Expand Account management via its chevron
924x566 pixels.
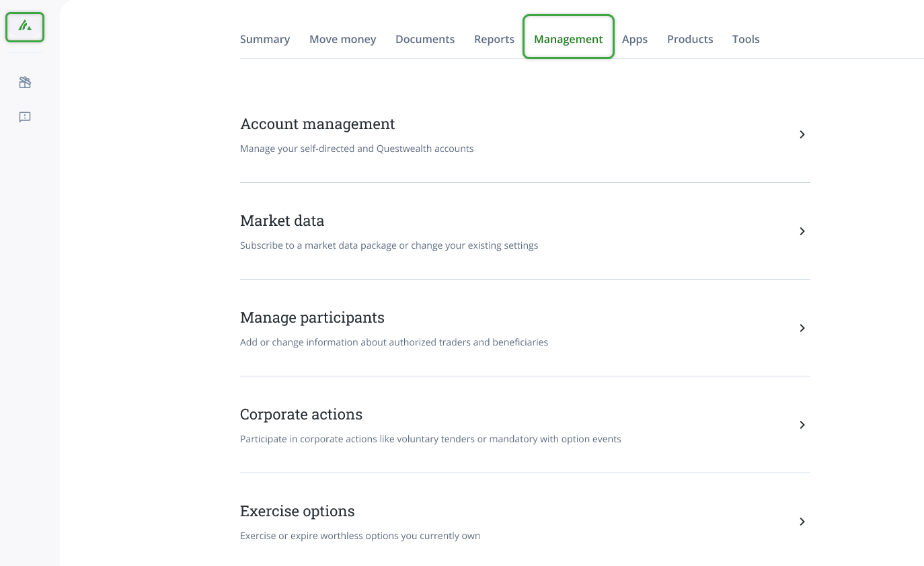click(x=802, y=134)
